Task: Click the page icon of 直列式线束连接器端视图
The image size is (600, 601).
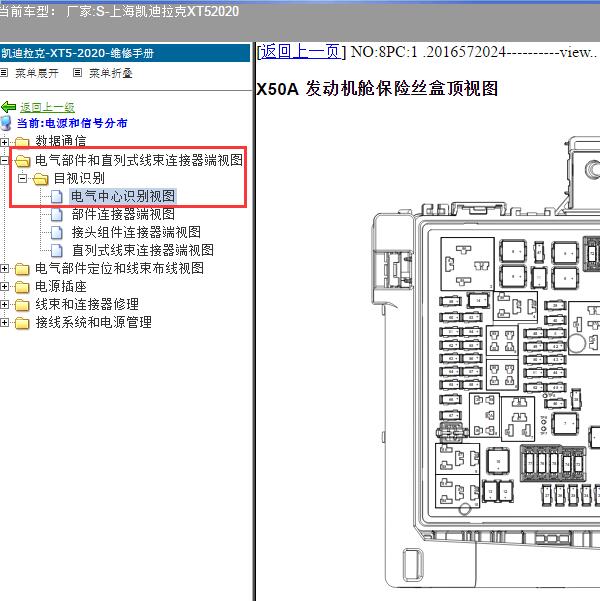Action: [x=57, y=250]
